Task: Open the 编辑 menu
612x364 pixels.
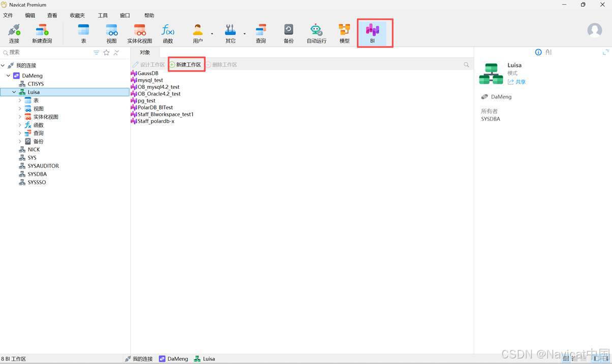Action: 30,15
